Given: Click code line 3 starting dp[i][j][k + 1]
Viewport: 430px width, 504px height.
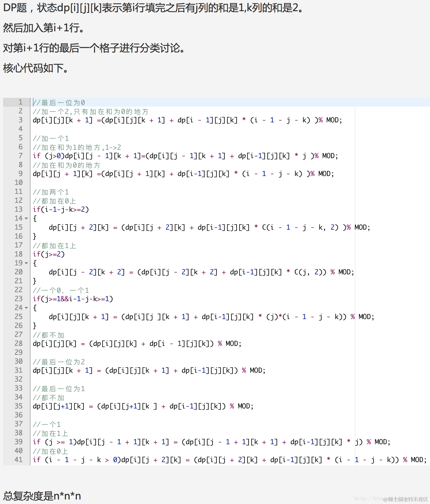Looking at the screenshot, I should point(187,120).
